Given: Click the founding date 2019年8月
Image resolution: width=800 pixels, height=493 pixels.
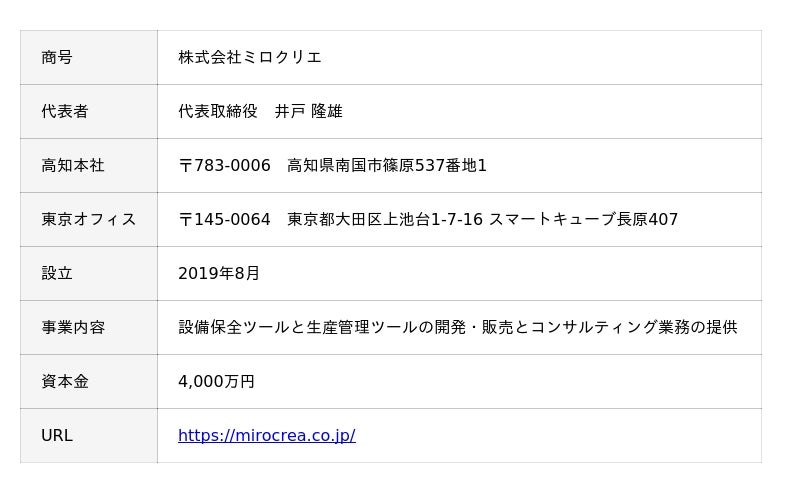Looking at the screenshot, I should (219, 273).
